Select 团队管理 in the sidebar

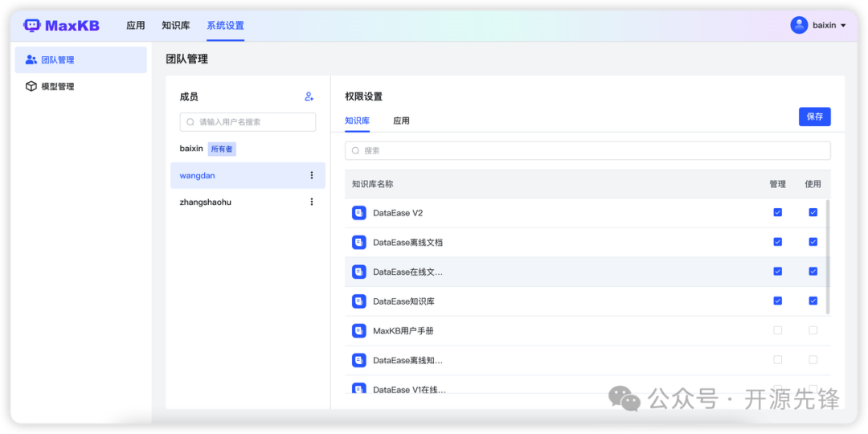[x=81, y=59]
